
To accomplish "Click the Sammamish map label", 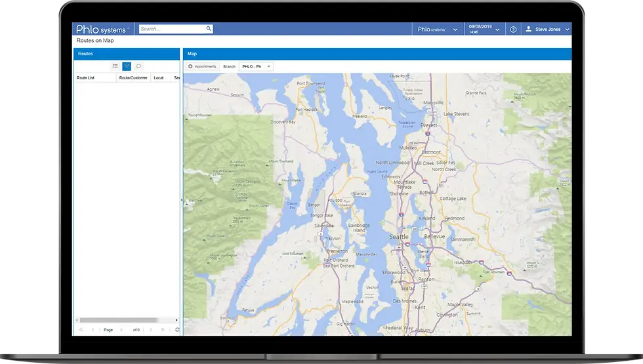I will pos(463,239).
